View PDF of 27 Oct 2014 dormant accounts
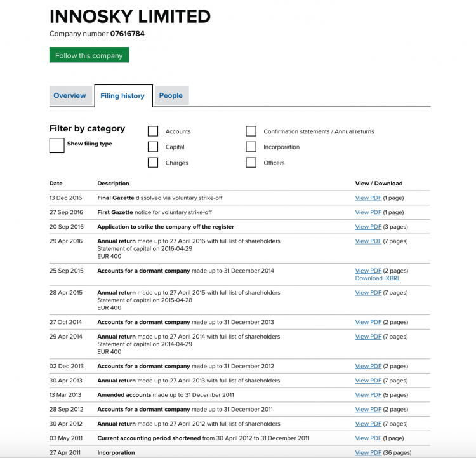476x458 pixels. click(368, 322)
